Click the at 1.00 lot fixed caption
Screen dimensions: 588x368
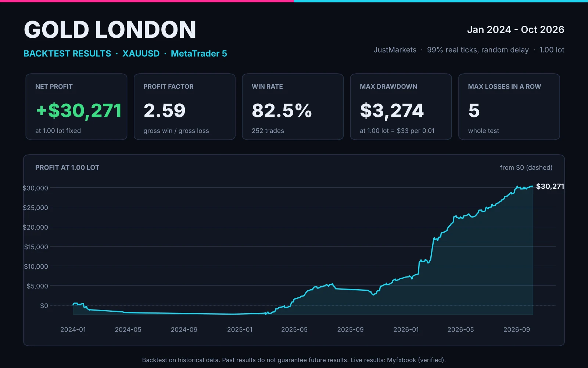[58, 131]
